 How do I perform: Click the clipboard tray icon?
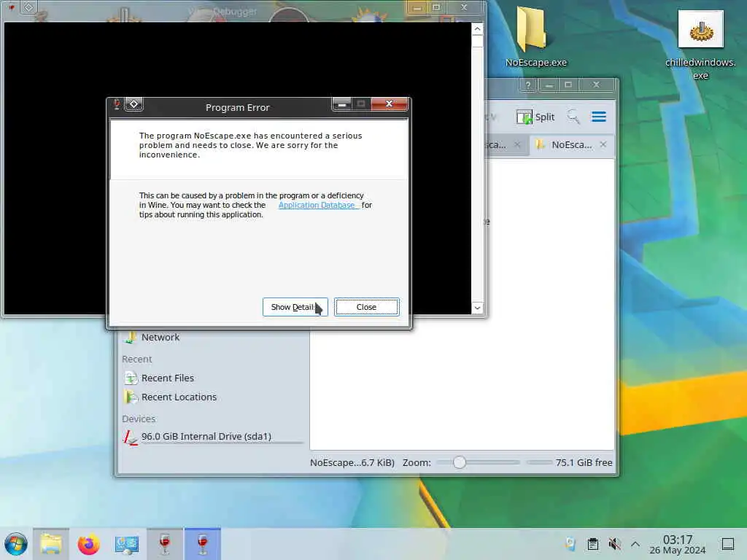tap(592, 544)
